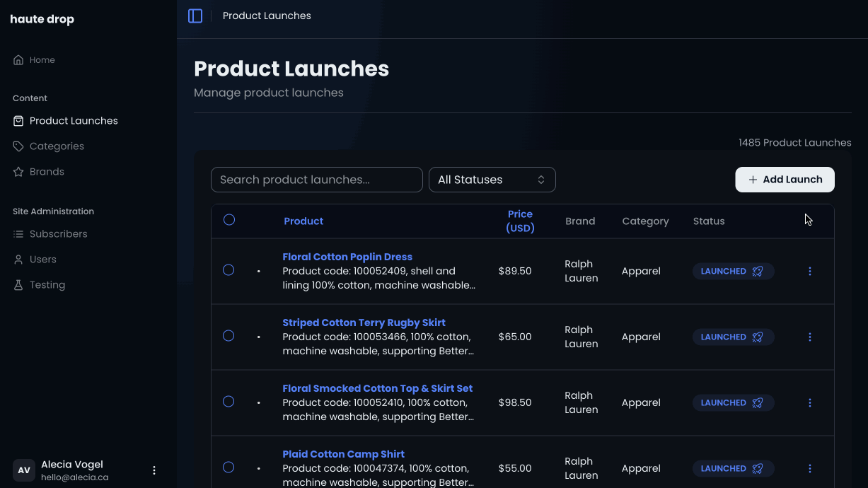Viewport: 868px width, 488px height.
Task: Sort by the Price (USD) column header
Action: coord(520,221)
